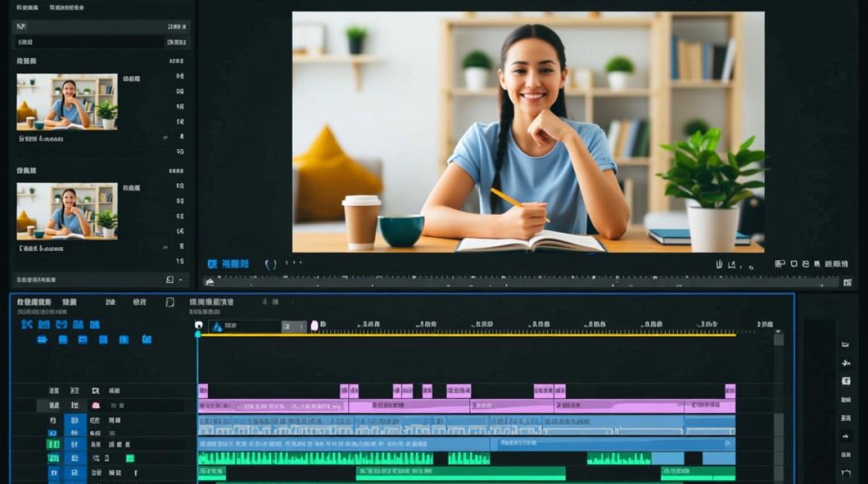Select the first purple clip on the purple track
868x484 pixels.
(x=273, y=407)
